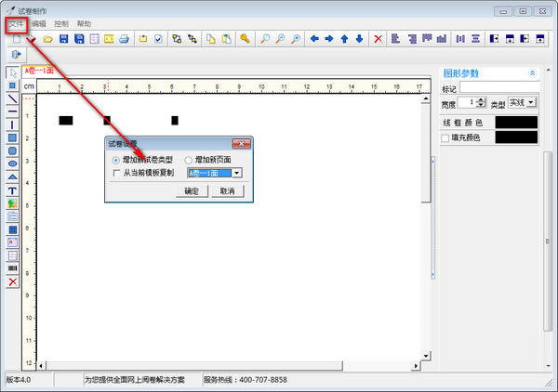Open the 文件 menu

click(16, 22)
